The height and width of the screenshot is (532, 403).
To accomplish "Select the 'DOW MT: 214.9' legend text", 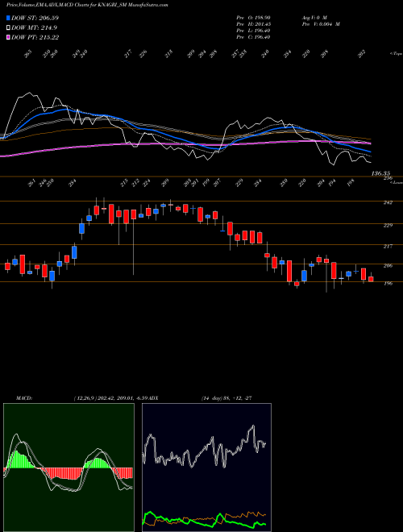I will 34,27.
